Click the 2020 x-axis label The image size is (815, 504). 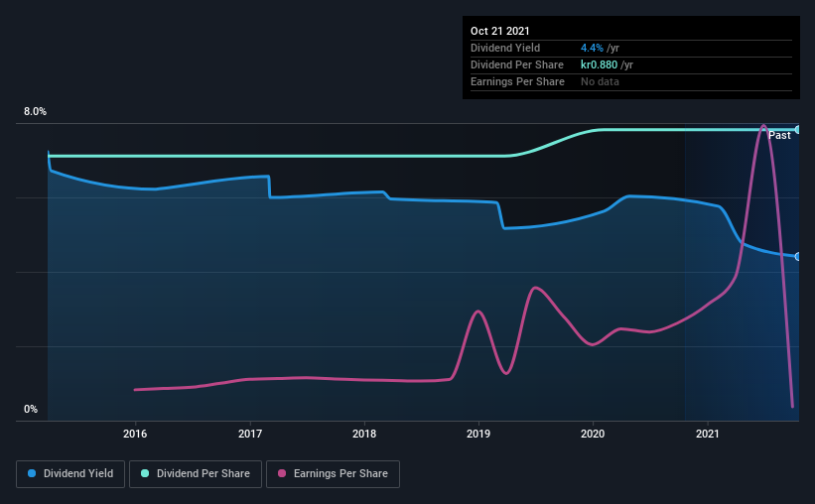[x=593, y=434]
